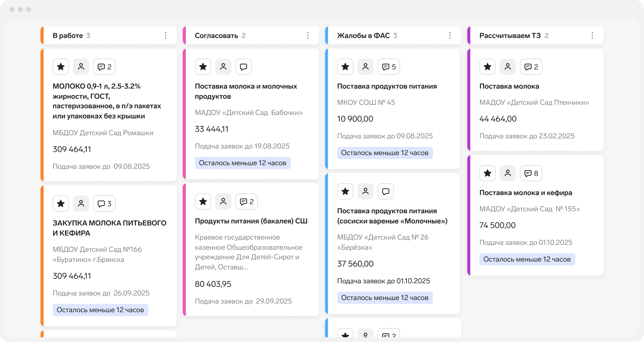Click empty comment icon on сосиски вареные card
The height and width of the screenshot is (342, 644).
pos(386,191)
